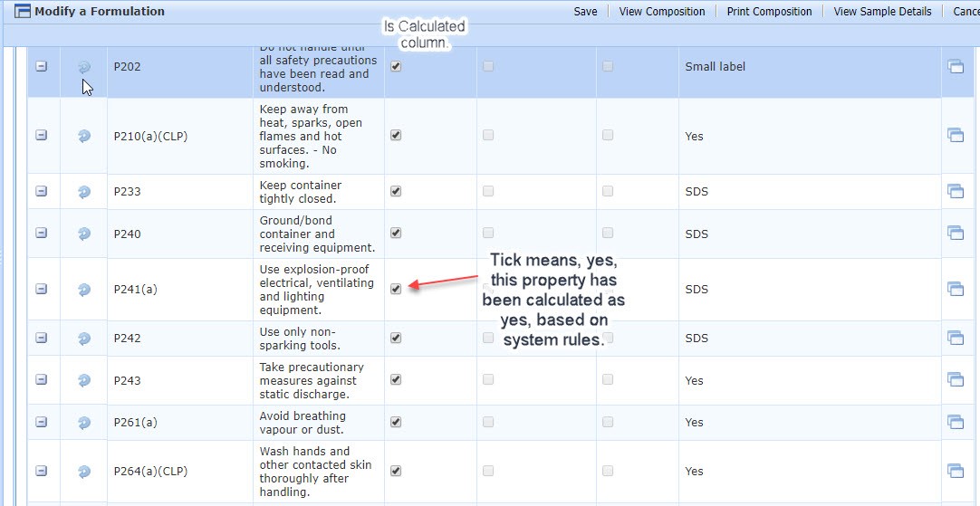Click the SDS value in the P240 row
The height and width of the screenshot is (506, 980).
tap(697, 234)
